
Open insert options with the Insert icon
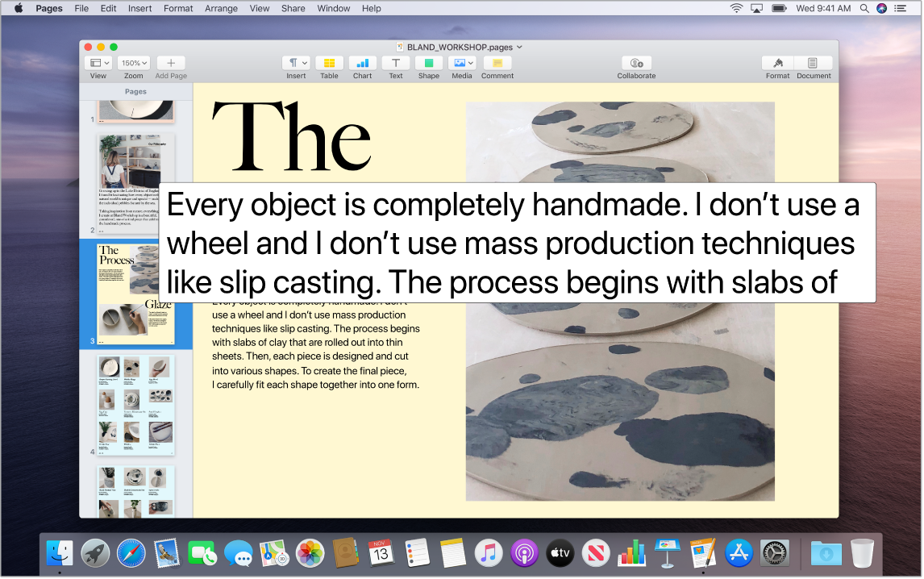point(295,62)
